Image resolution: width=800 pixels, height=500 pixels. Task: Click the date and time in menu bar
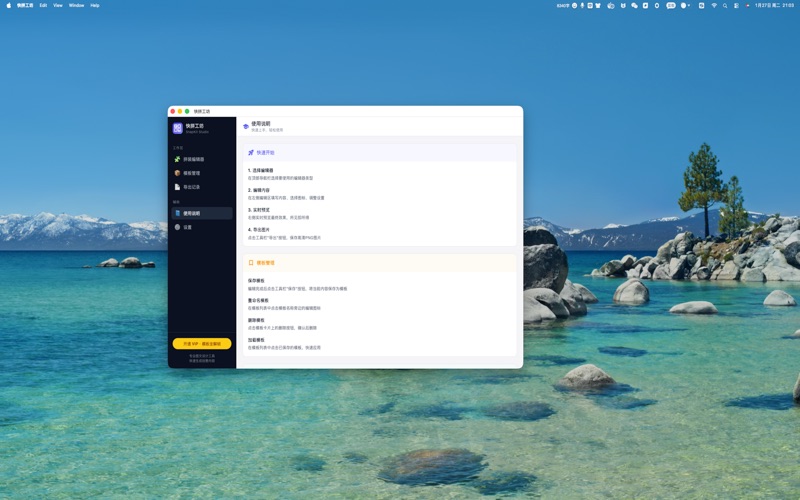[775, 5]
